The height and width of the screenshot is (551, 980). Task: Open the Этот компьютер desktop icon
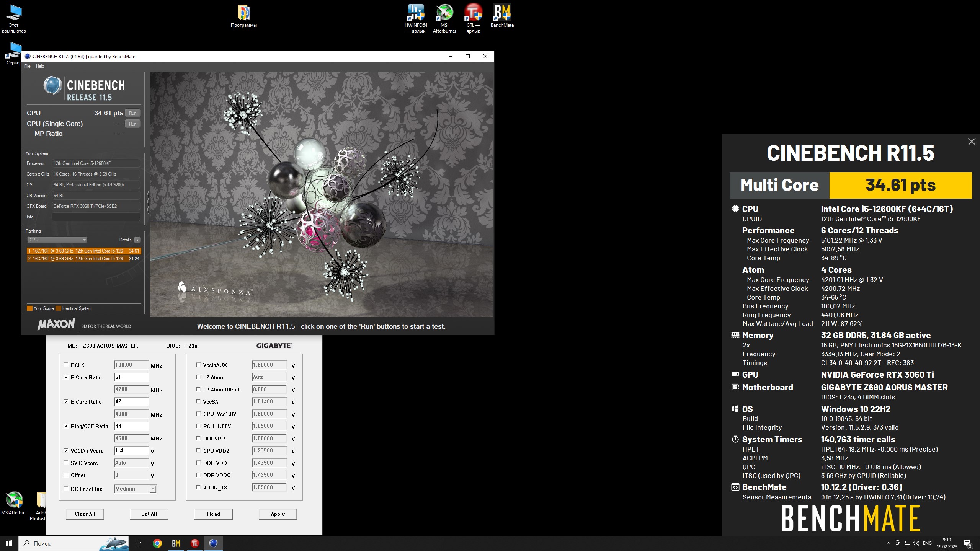tap(14, 18)
